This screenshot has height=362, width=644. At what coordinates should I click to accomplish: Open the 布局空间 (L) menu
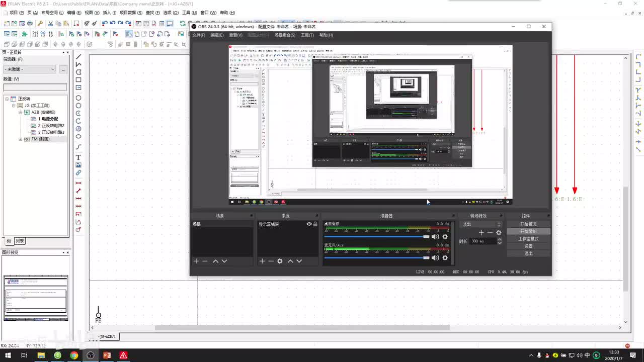52,13
